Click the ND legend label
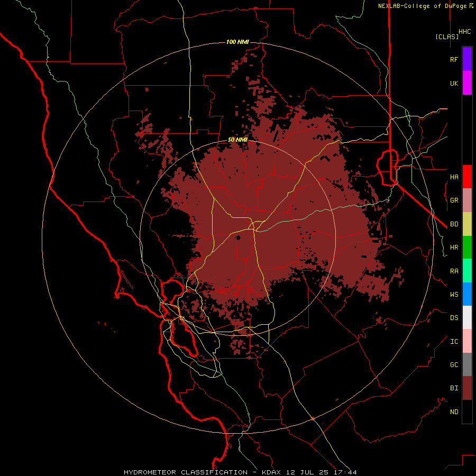 click(x=454, y=411)
